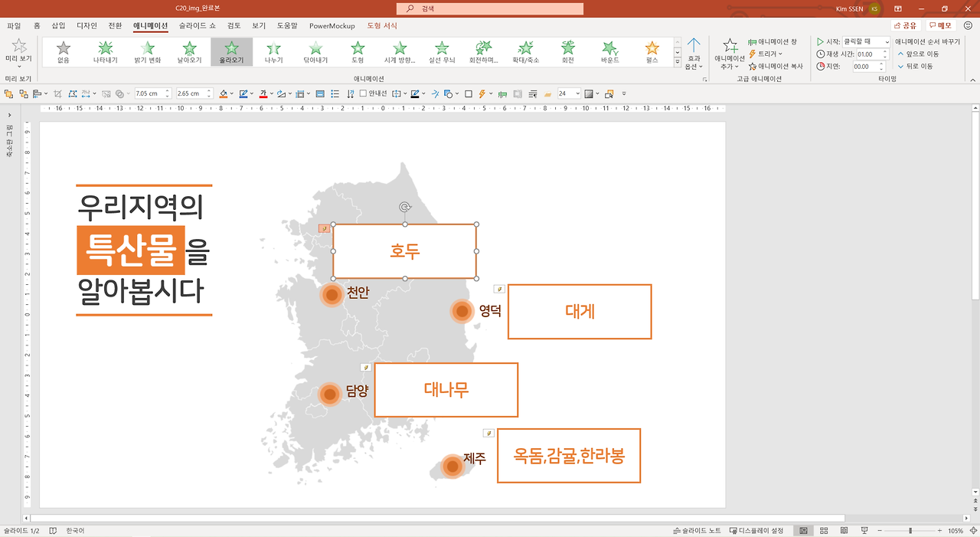
Task: Switch to the 슬라이드 쇼 tab
Action: pyautogui.click(x=198, y=25)
